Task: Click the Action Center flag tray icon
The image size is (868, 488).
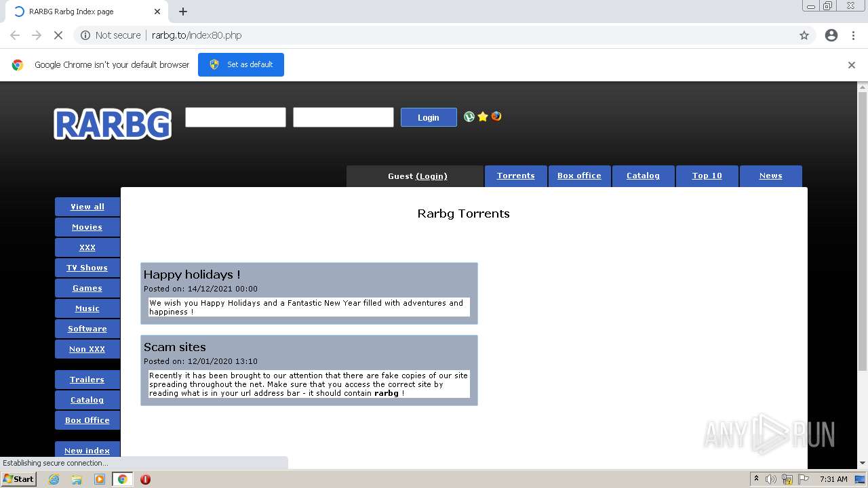Action: pos(804,479)
